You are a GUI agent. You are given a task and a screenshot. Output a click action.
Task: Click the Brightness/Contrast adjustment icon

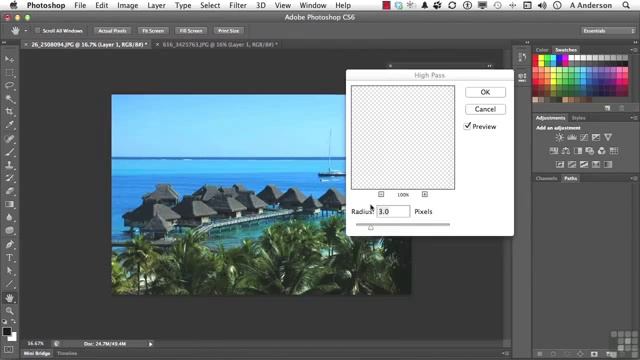[x=560, y=137]
